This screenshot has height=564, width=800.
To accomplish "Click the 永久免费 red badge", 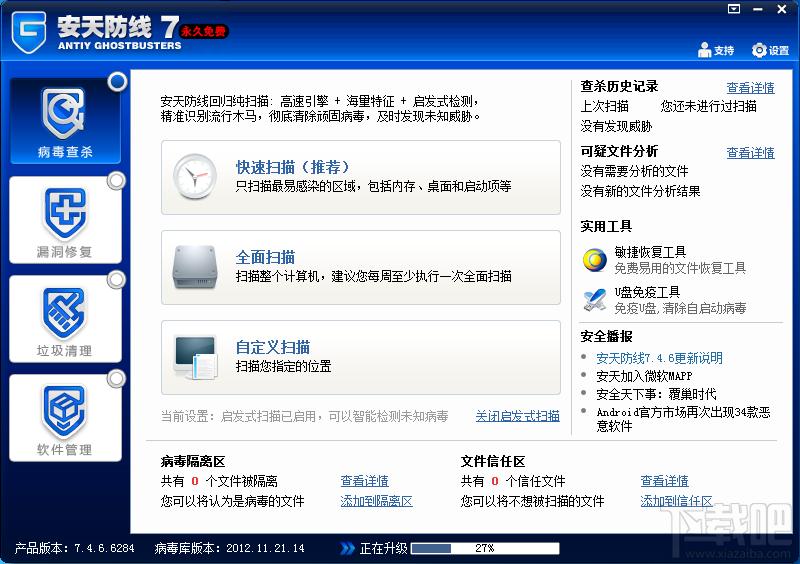I will pos(204,31).
